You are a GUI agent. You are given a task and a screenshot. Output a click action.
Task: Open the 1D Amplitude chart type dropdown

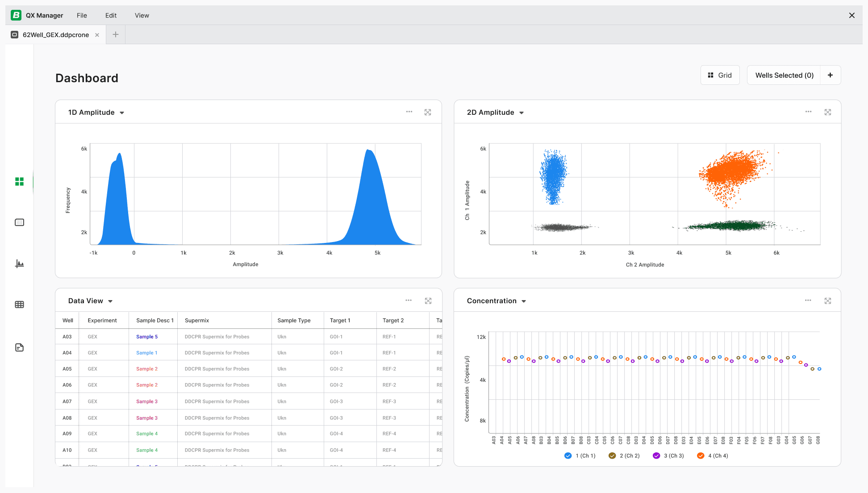(121, 113)
